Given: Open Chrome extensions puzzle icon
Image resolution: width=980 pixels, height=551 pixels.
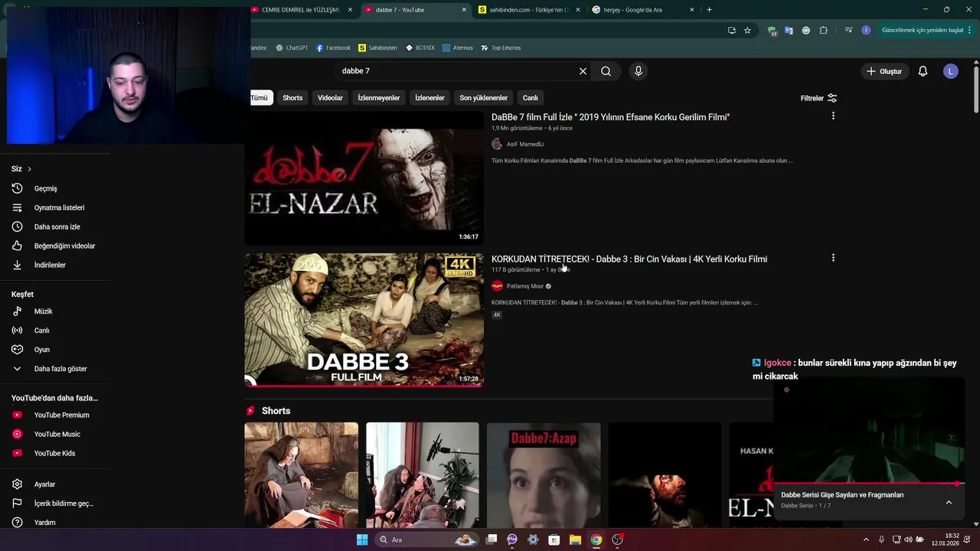Looking at the screenshot, I should click(x=823, y=31).
